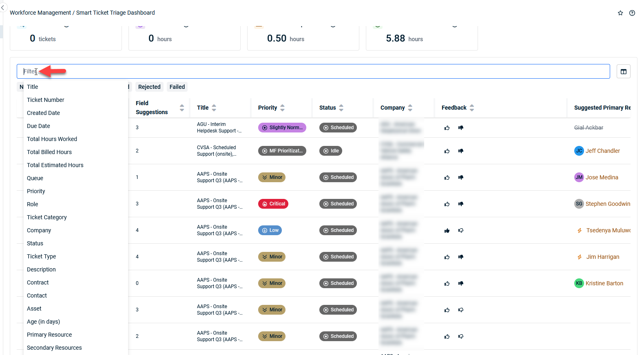644x355 pixels.
Task: Click the favorite star icon
Action: click(620, 13)
